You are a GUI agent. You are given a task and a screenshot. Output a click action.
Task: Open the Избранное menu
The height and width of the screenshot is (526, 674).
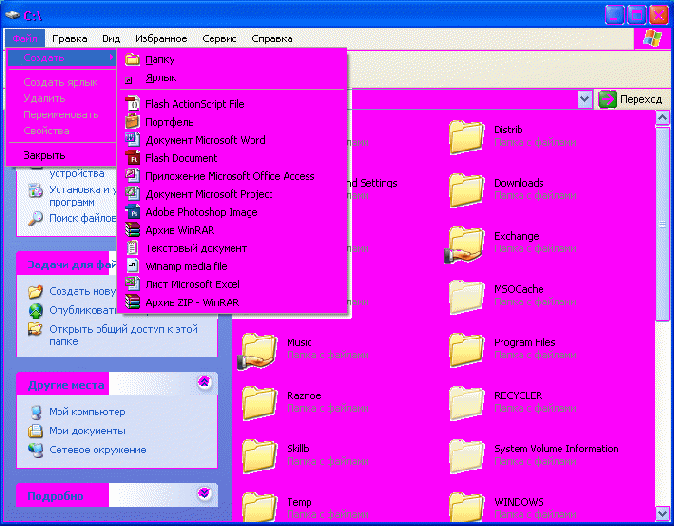[x=161, y=39]
